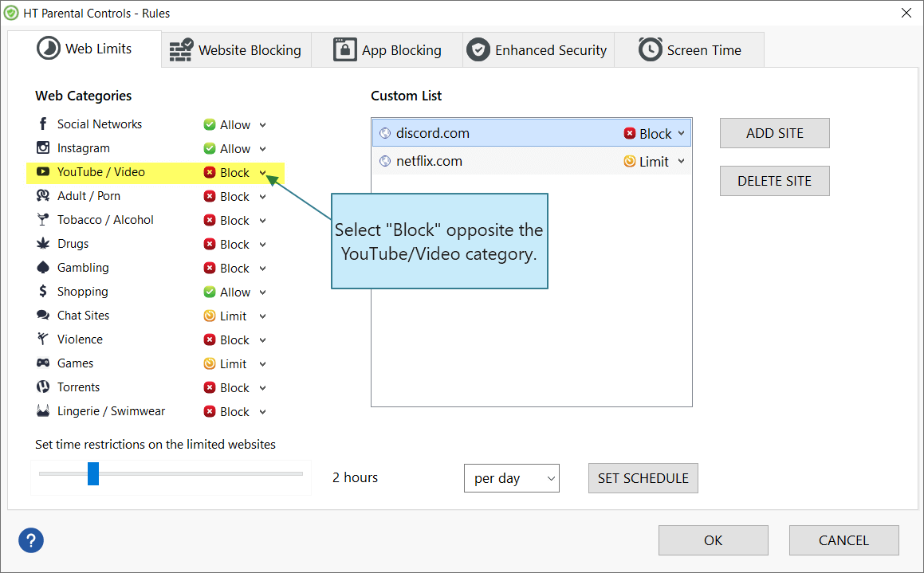Switch to the Enhanced Security tab
924x573 pixels.
tap(538, 50)
